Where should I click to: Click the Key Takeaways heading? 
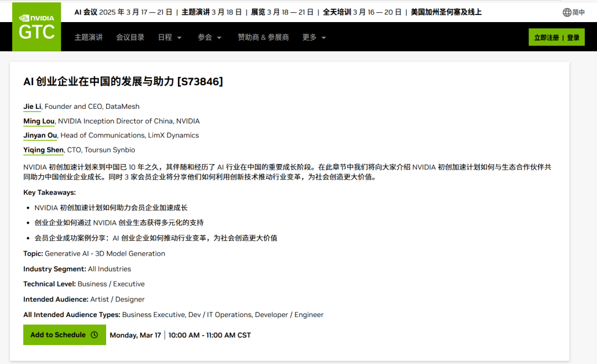click(50, 192)
